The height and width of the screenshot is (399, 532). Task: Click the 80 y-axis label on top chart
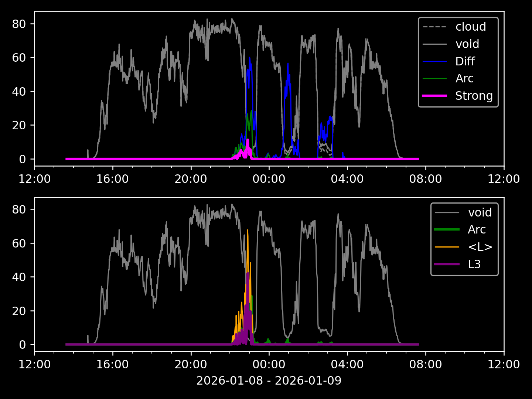(x=18, y=24)
